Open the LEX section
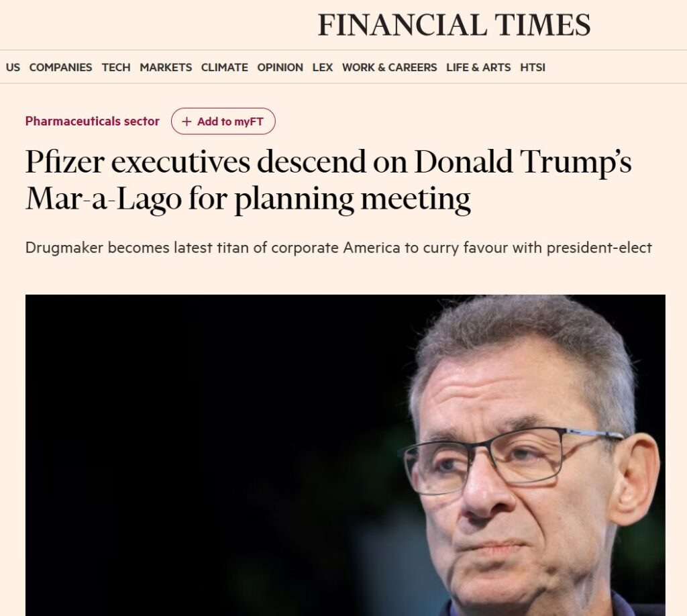687x616 pixels. pos(323,67)
